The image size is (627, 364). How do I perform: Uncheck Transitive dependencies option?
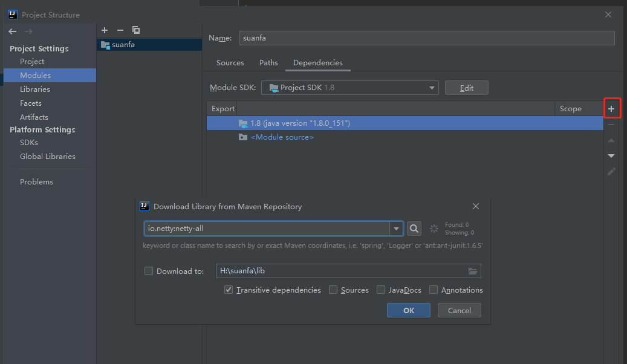(229, 290)
